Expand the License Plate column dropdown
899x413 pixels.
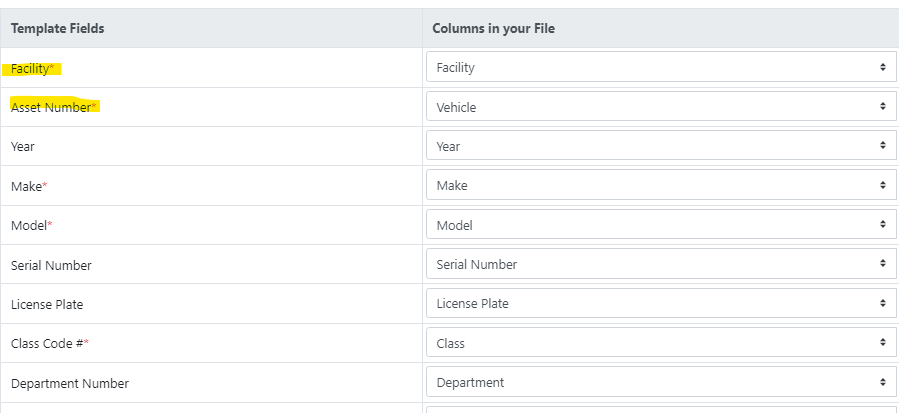[660, 303]
